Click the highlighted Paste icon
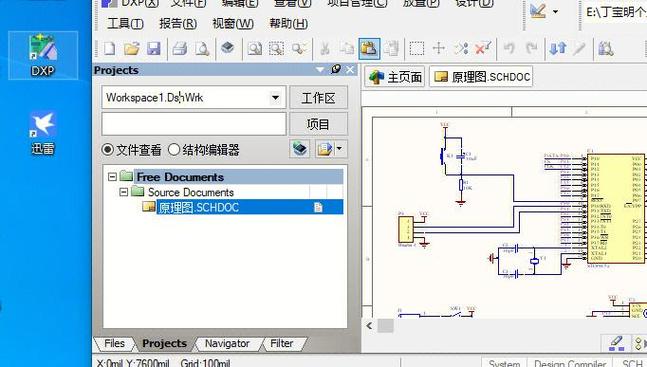Screen dimensions: 647x367 coord(369,49)
